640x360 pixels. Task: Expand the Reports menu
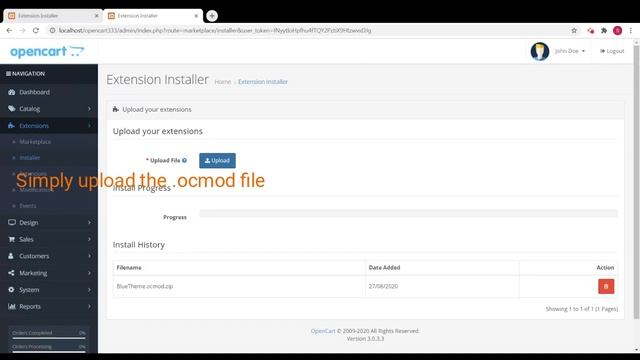[49, 307]
